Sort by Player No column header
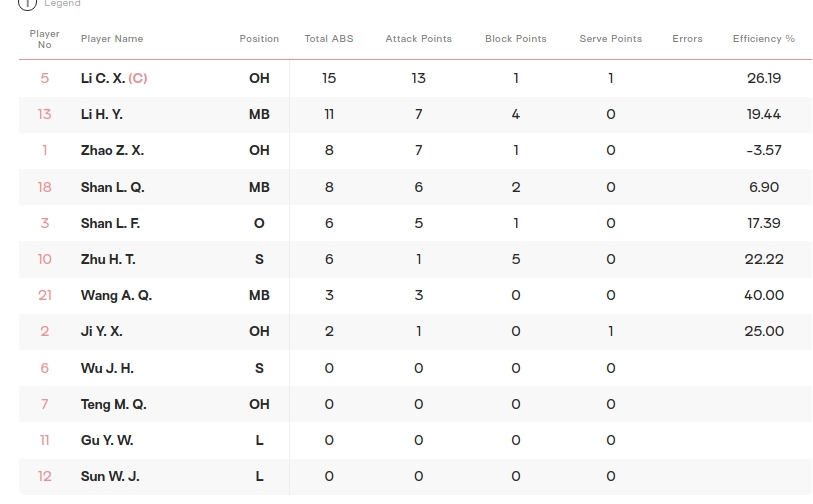Viewport: 813px width, 504px height. click(x=44, y=39)
